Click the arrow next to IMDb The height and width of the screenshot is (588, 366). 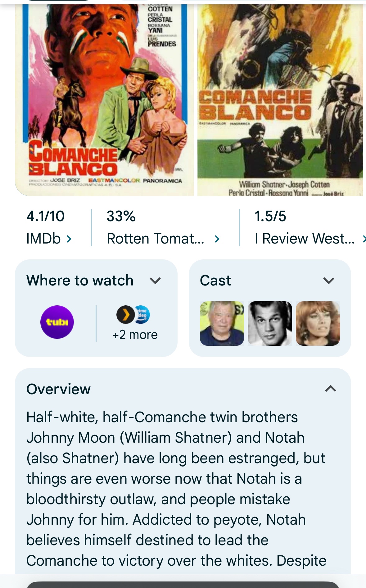[69, 239]
